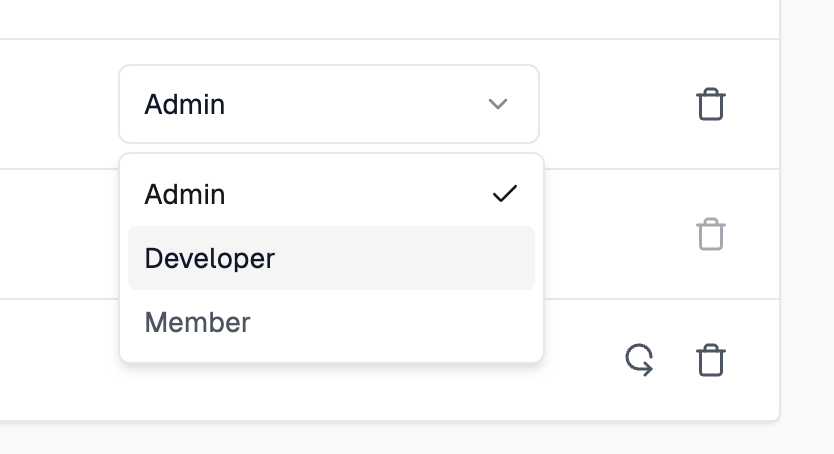Click the highlighted Developer row

pyautogui.click(x=331, y=258)
